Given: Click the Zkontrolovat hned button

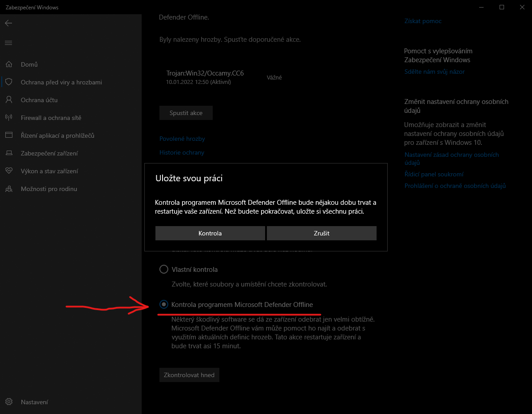Looking at the screenshot, I should (x=189, y=375).
